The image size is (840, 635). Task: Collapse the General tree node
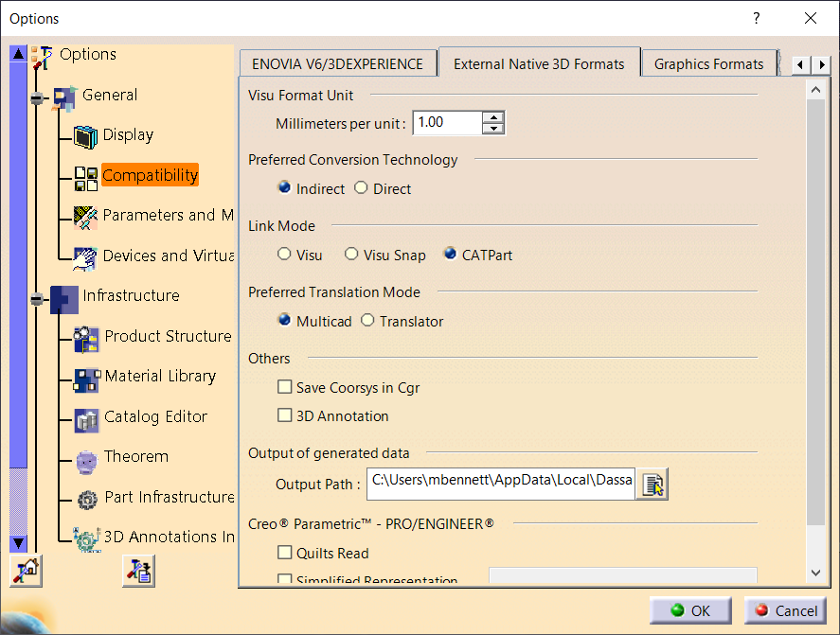coord(37,98)
